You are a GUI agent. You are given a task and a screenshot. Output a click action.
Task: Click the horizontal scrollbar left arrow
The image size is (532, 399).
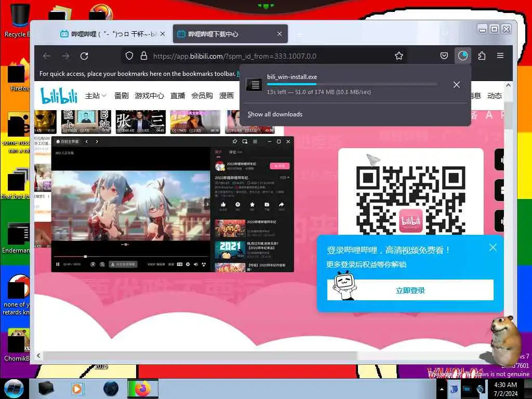[38, 355]
